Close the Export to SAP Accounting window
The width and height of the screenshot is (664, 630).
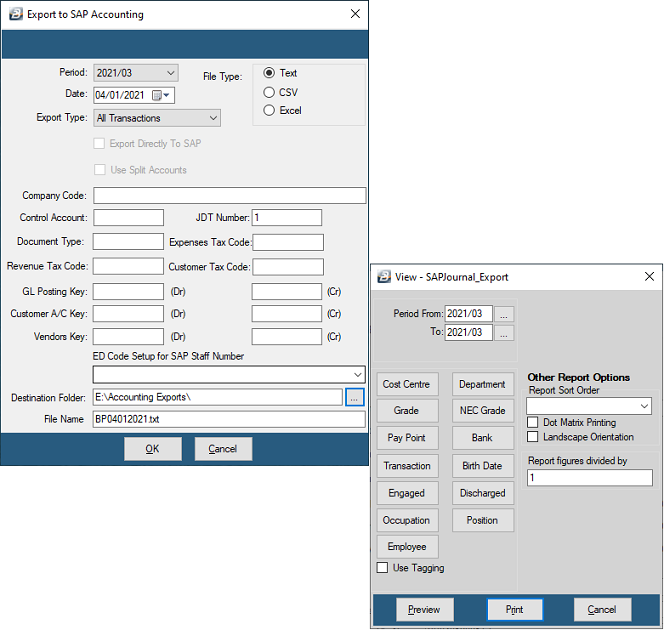coord(355,14)
